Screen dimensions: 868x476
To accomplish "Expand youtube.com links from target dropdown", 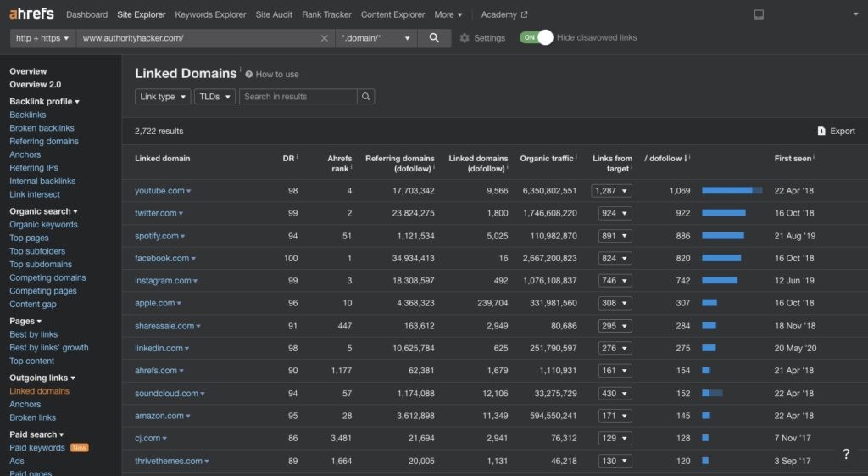I will pos(612,191).
